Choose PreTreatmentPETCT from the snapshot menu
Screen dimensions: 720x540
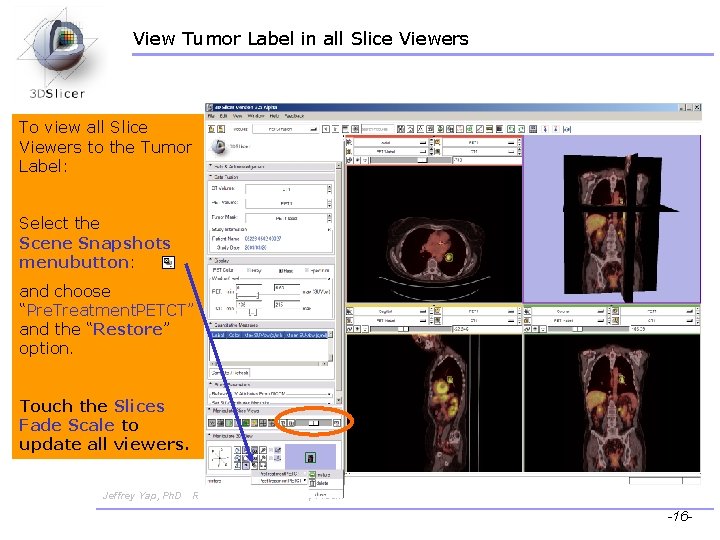(x=281, y=473)
